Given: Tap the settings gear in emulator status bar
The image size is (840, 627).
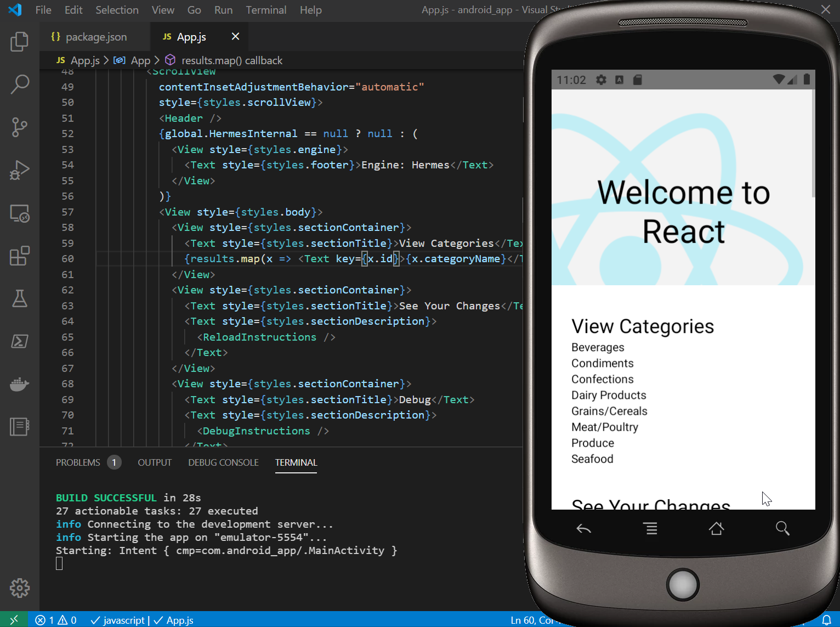Looking at the screenshot, I should click(x=601, y=80).
